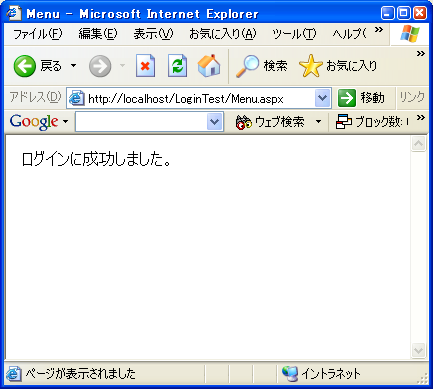Click the scrollbar up arrow

(x=418, y=144)
